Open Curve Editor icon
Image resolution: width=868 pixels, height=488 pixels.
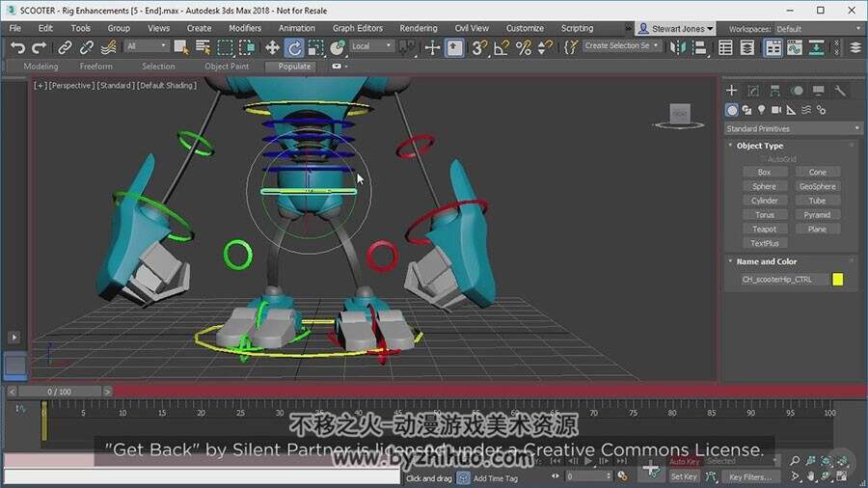click(795, 48)
